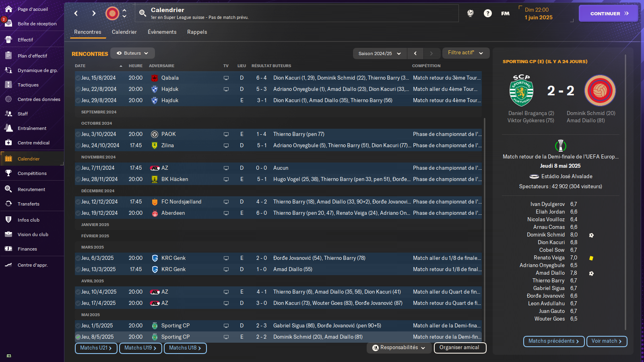Toggle the checkmark on Sporting CP 8/5/2025 row
Viewport: 644px width, 362px height.
pos(78,337)
